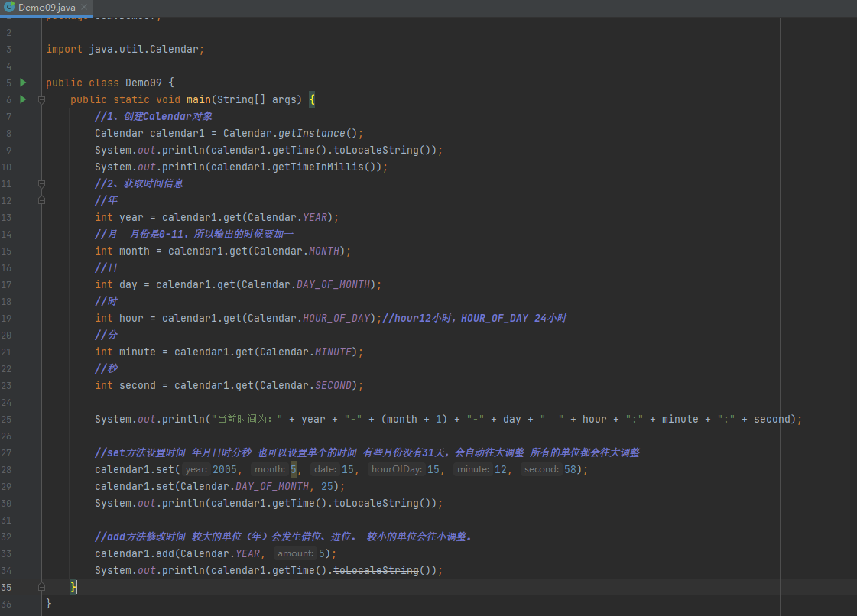Click the '//set方法设置时间' comment line
The image size is (857, 616).
367,452
